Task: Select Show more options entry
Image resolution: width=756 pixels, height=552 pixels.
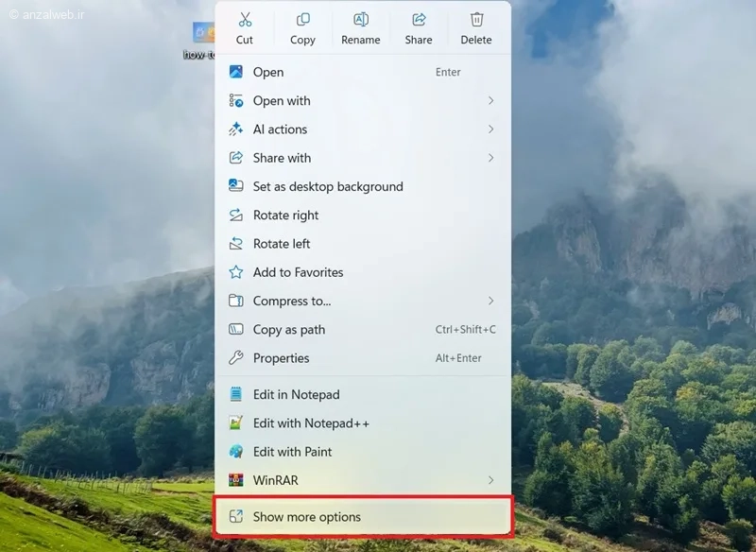Action: coord(363,516)
